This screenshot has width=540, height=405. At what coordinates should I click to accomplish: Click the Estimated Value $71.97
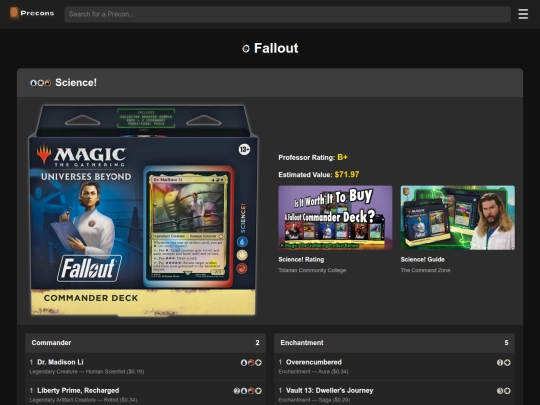coord(347,175)
